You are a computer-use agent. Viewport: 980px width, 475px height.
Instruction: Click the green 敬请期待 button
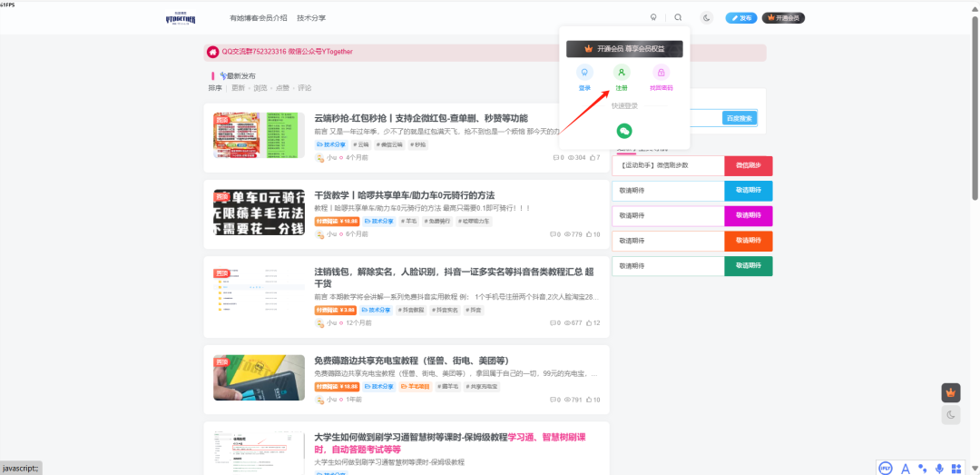pyautogui.click(x=749, y=266)
